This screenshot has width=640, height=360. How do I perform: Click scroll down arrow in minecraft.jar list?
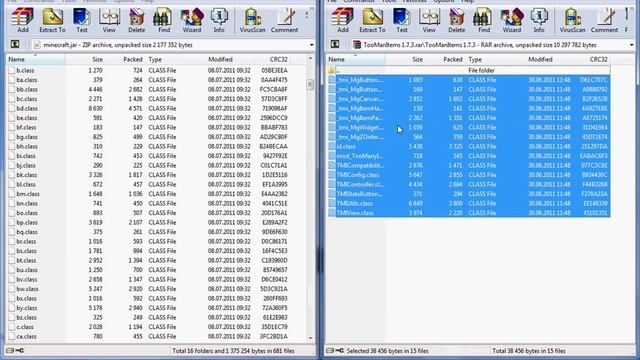tap(310, 338)
